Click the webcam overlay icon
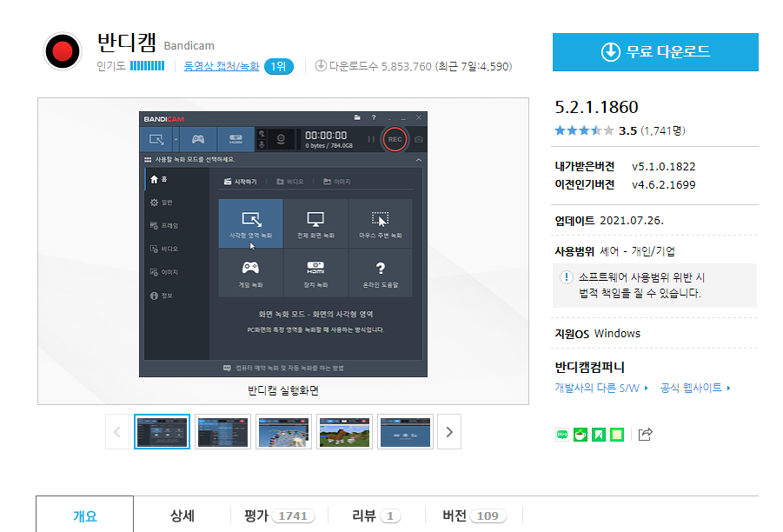The width and height of the screenshot is (783, 532). [282, 139]
